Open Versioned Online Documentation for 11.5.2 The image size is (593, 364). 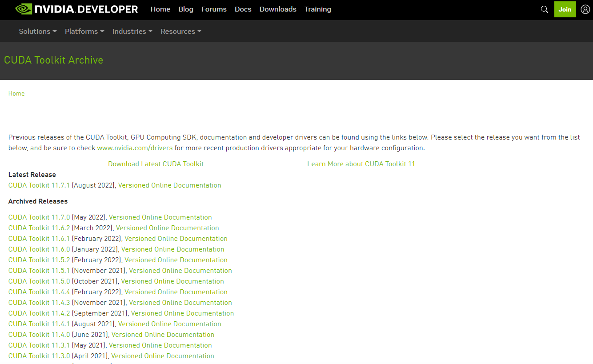click(x=176, y=260)
